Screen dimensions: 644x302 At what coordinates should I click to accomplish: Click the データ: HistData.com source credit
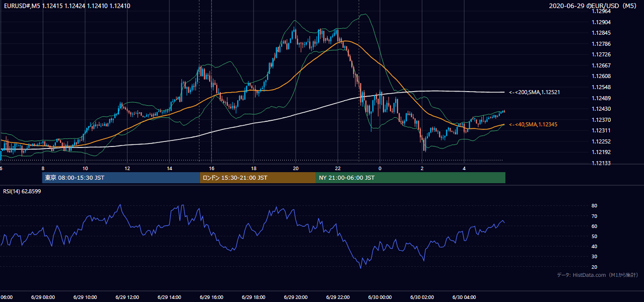(598, 275)
